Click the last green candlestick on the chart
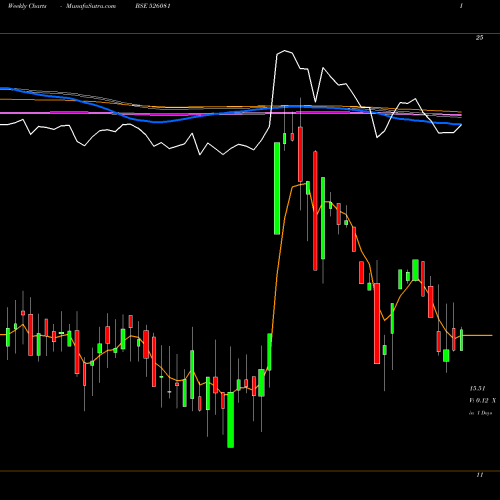The height and width of the screenshot is (500, 500). click(x=462, y=340)
